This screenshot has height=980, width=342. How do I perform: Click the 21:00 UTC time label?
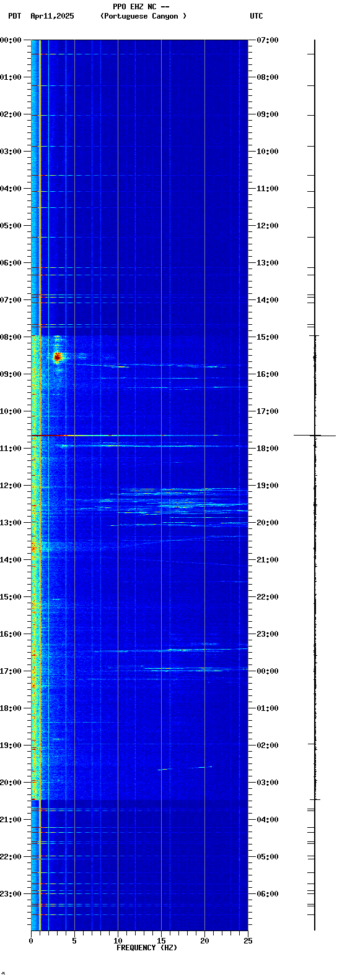point(268,560)
